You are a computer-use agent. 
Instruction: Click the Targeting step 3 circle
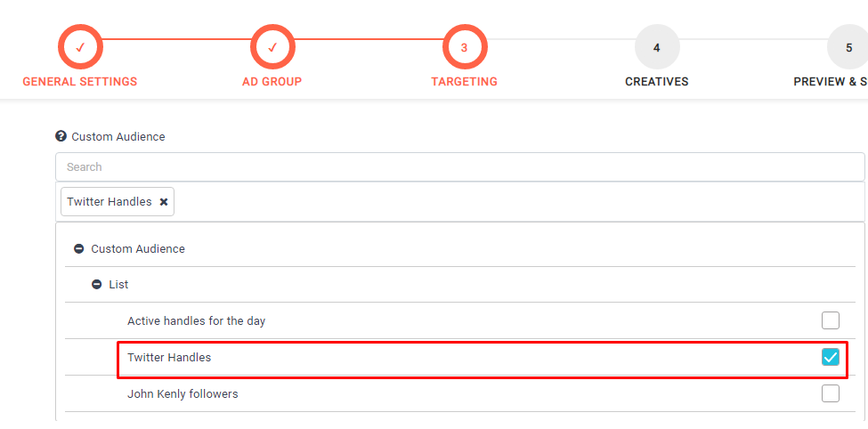point(464,47)
